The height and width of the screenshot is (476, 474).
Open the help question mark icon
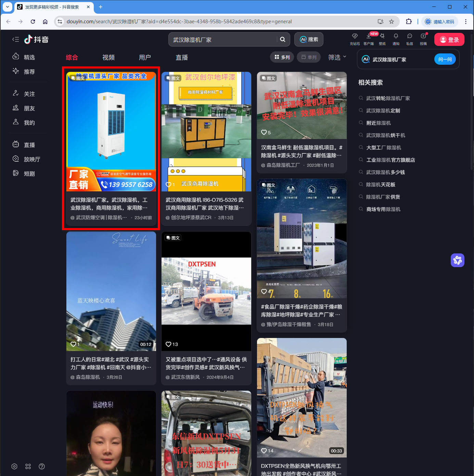pos(42,466)
